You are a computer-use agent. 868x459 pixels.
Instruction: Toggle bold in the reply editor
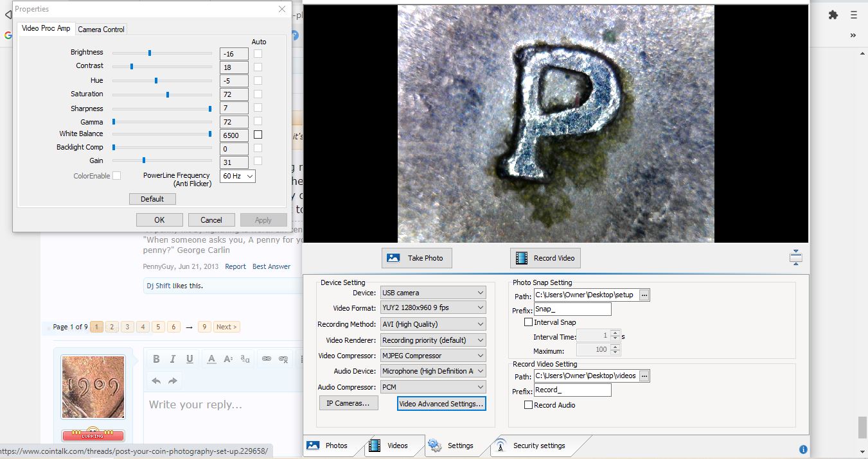pos(155,359)
